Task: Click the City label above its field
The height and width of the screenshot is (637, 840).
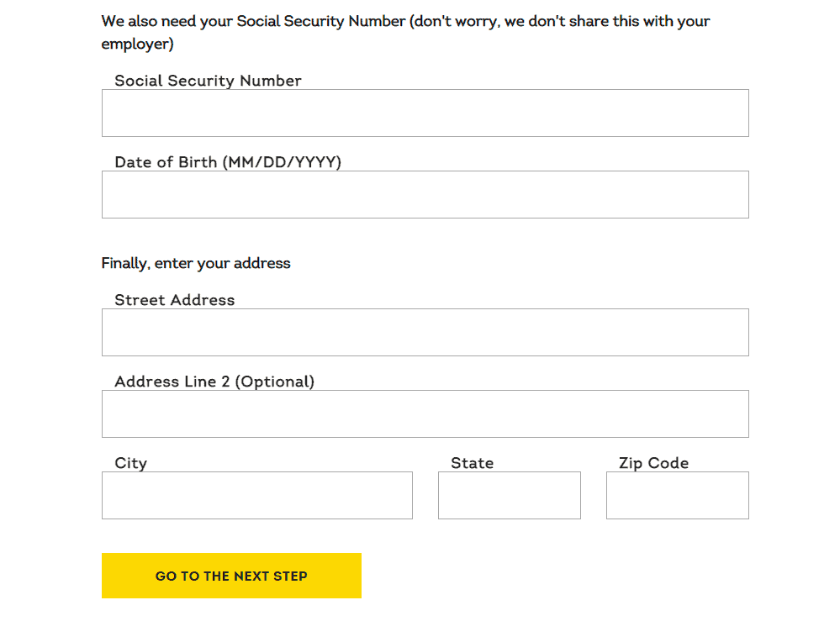Action: [130, 463]
